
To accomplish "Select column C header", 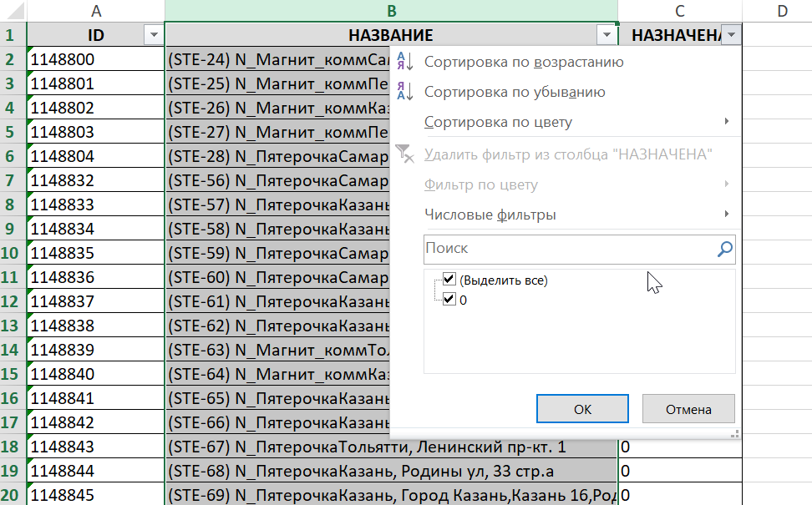I will pyautogui.click(x=680, y=11).
